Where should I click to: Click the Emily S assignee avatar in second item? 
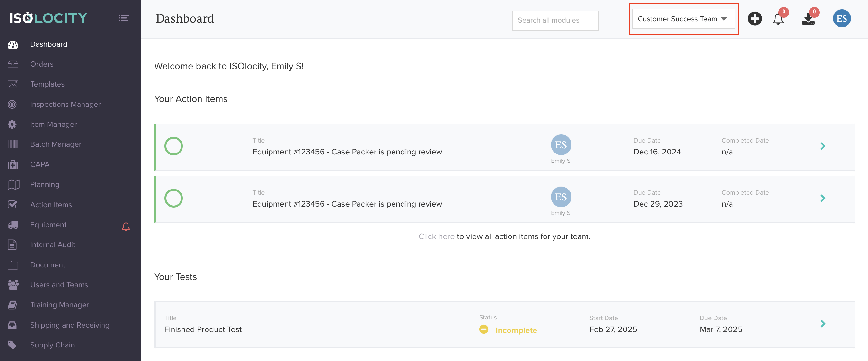[x=561, y=197]
